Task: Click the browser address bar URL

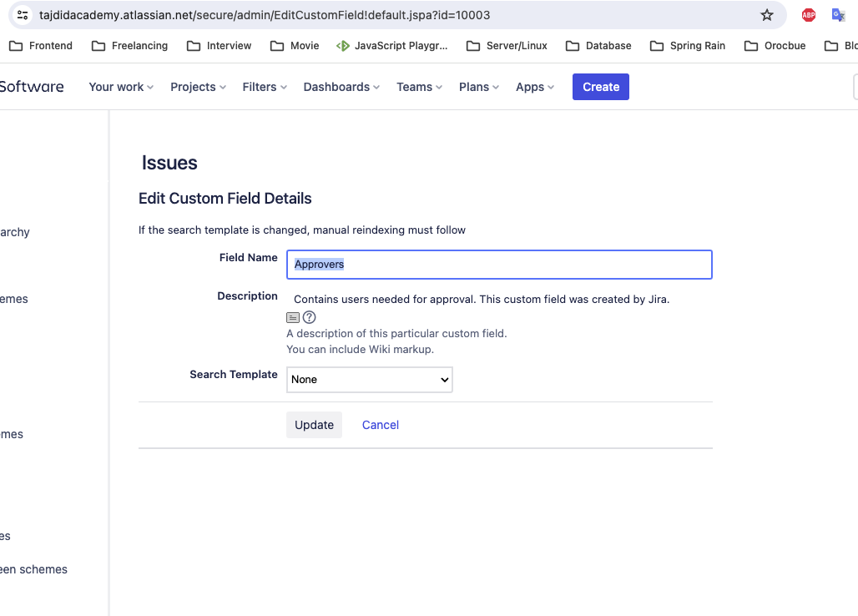Action: [x=265, y=15]
